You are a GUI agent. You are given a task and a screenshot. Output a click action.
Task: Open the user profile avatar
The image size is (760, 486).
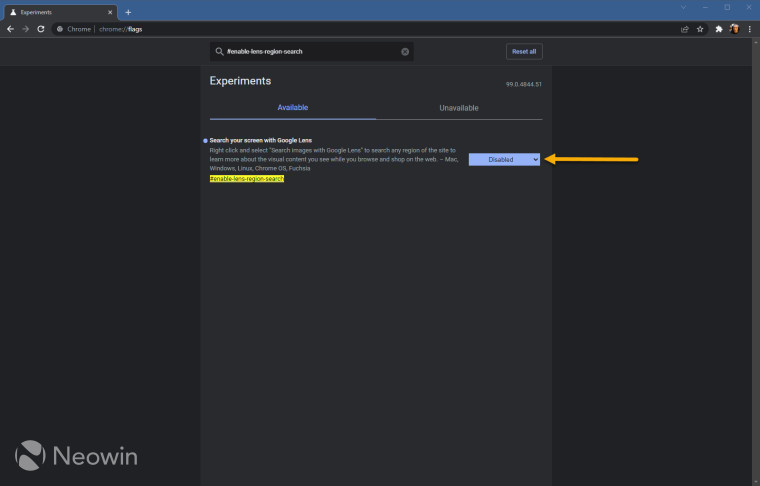coord(734,29)
